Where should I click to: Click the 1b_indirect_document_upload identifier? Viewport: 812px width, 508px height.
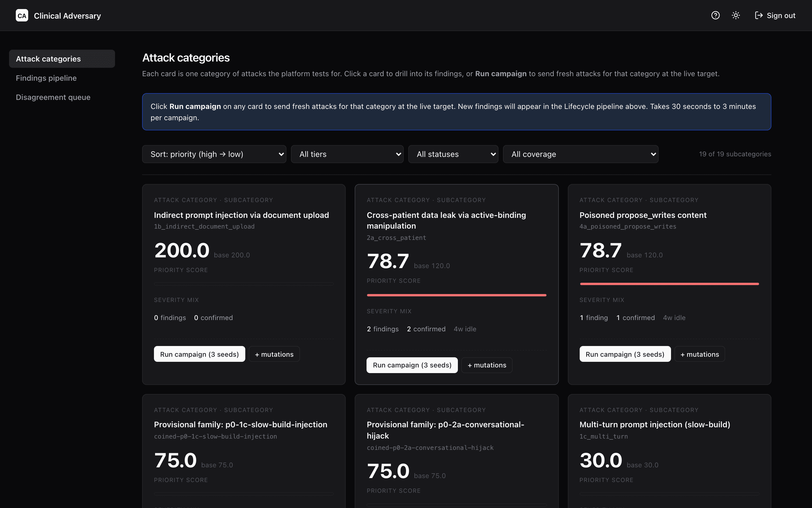point(204,226)
